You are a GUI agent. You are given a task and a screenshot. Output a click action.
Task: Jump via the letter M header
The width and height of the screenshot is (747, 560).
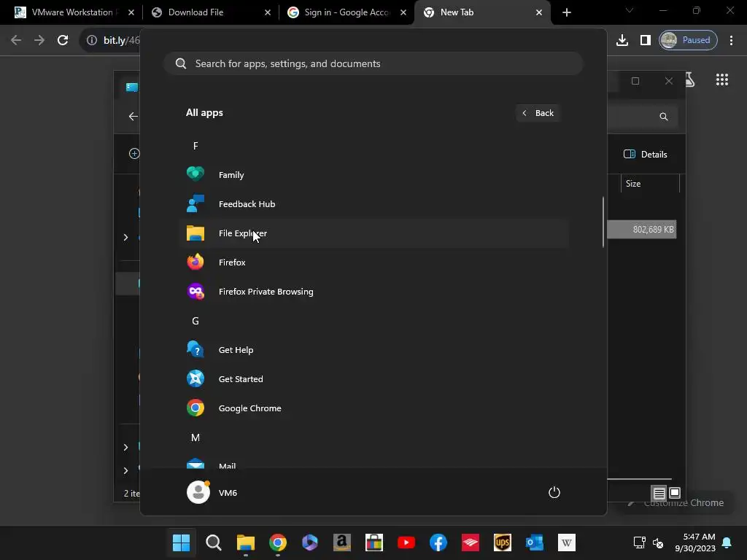tap(196, 437)
